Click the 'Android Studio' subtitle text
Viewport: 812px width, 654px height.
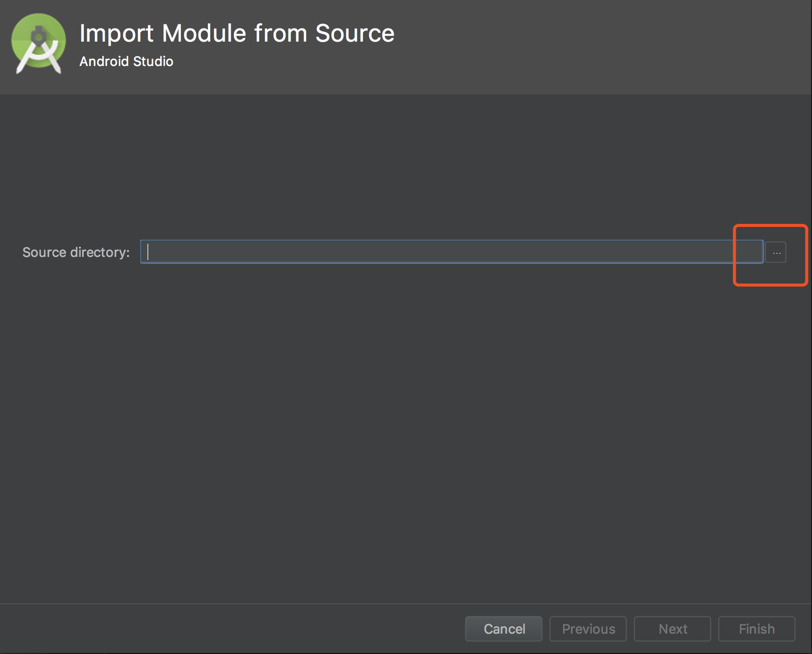coord(126,61)
